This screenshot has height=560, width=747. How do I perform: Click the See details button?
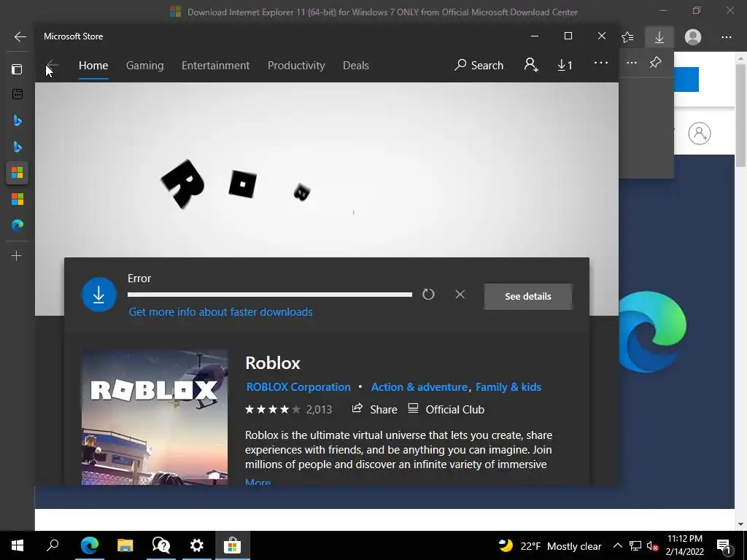[528, 296]
